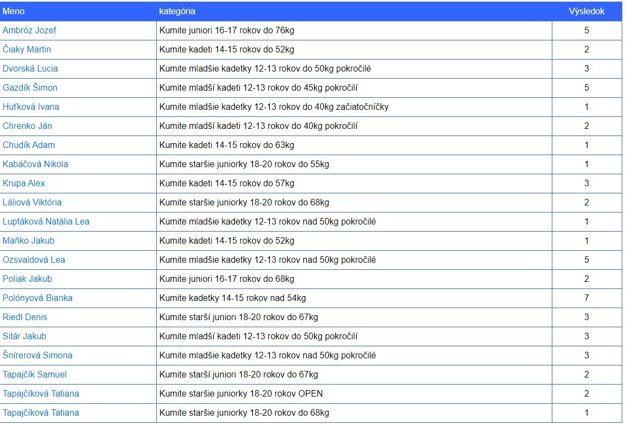Screen dimensions: 625x425
Task: Select the '40kg začiatočníčky' category cell
Action: point(354,107)
